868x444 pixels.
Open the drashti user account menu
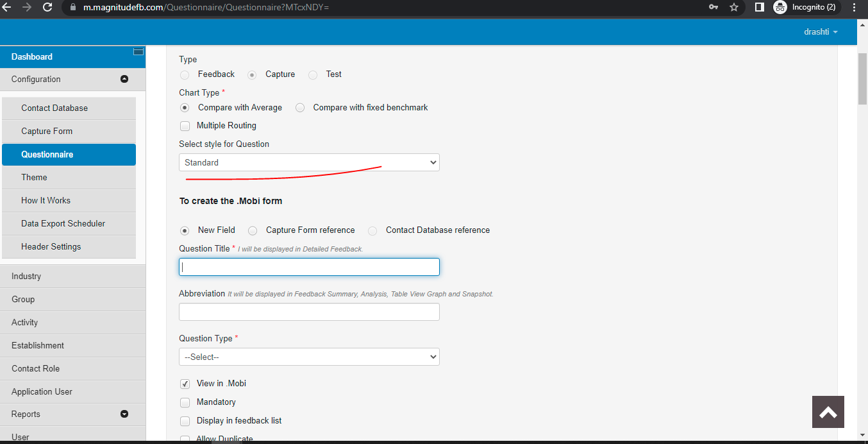[820, 31]
